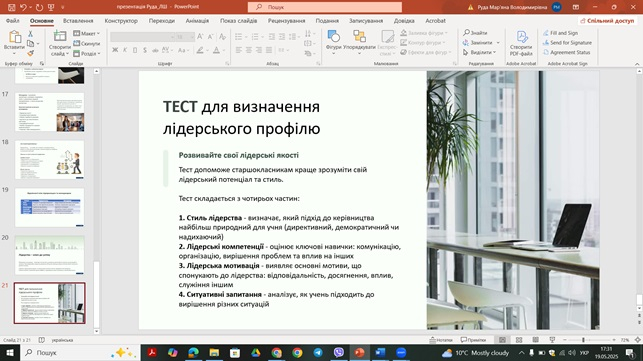Image resolution: width=643 pixels, height=361 pixels.
Task: Fit slide to current window
Action: pos(638,340)
